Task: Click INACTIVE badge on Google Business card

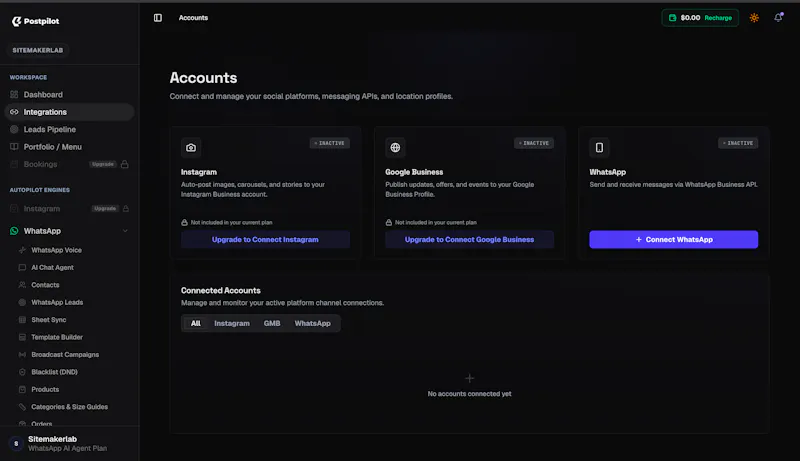Action: tap(534, 143)
